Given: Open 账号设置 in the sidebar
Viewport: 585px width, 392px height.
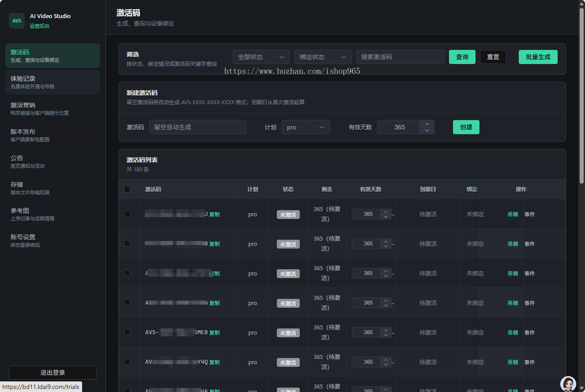Looking at the screenshot, I should [x=53, y=240].
